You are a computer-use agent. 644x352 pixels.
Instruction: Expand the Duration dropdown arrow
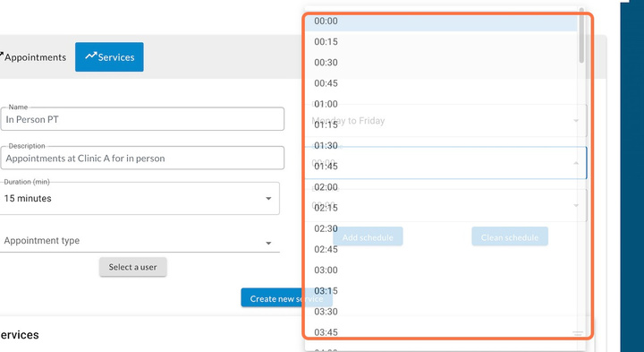[x=268, y=199]
